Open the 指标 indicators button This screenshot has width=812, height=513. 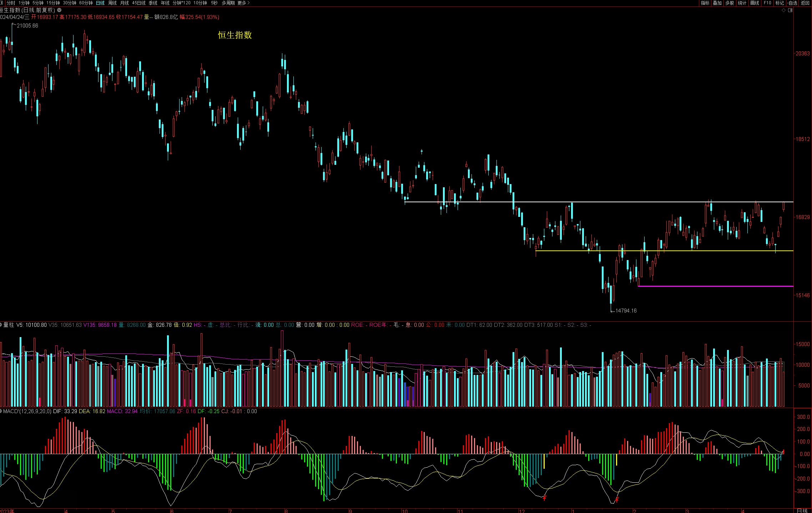point(705,3)
